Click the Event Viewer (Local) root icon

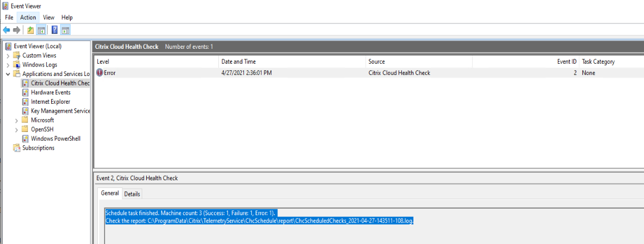[x=8, y=47]
